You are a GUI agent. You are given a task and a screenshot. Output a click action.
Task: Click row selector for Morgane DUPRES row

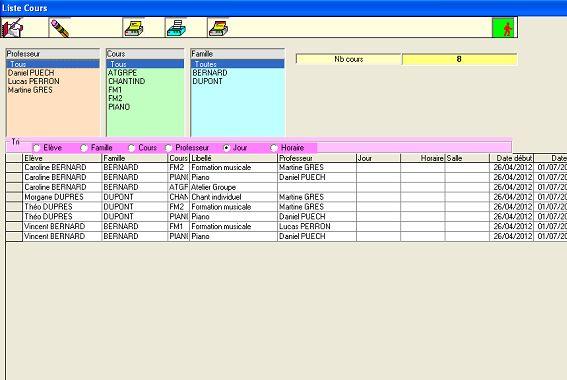14,197
